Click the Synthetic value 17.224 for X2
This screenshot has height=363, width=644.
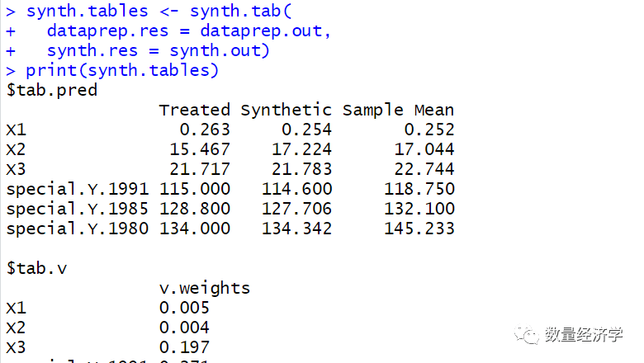[x=302, y=149]
